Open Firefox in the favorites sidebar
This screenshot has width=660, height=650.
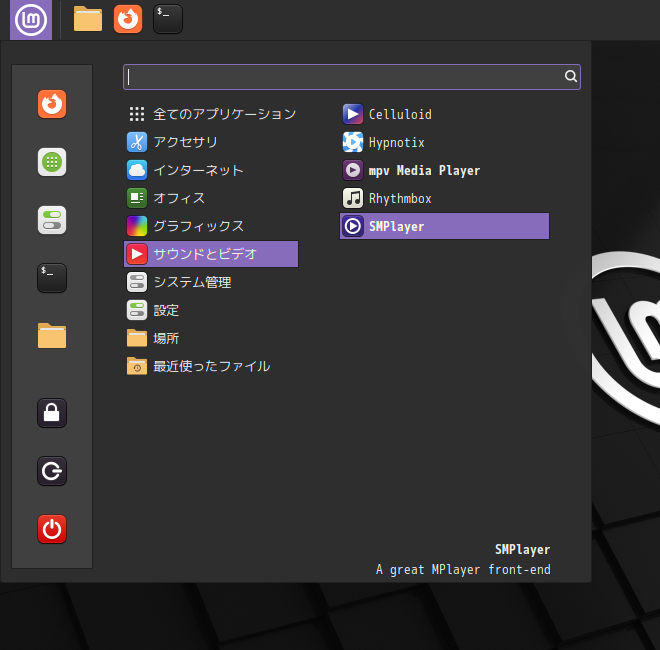click(52, 104)
